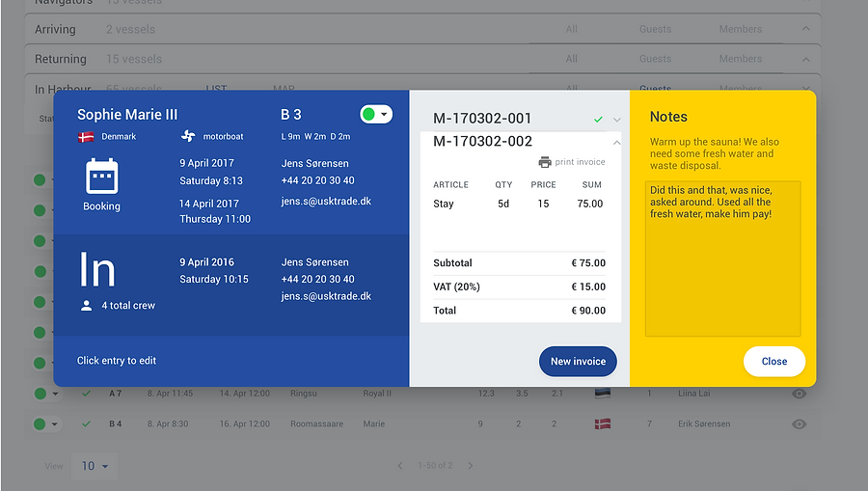Image resolution: width=868 pixels, height=491 pixels.
Task: Select the All tab in Returning row
Action: 571,59
